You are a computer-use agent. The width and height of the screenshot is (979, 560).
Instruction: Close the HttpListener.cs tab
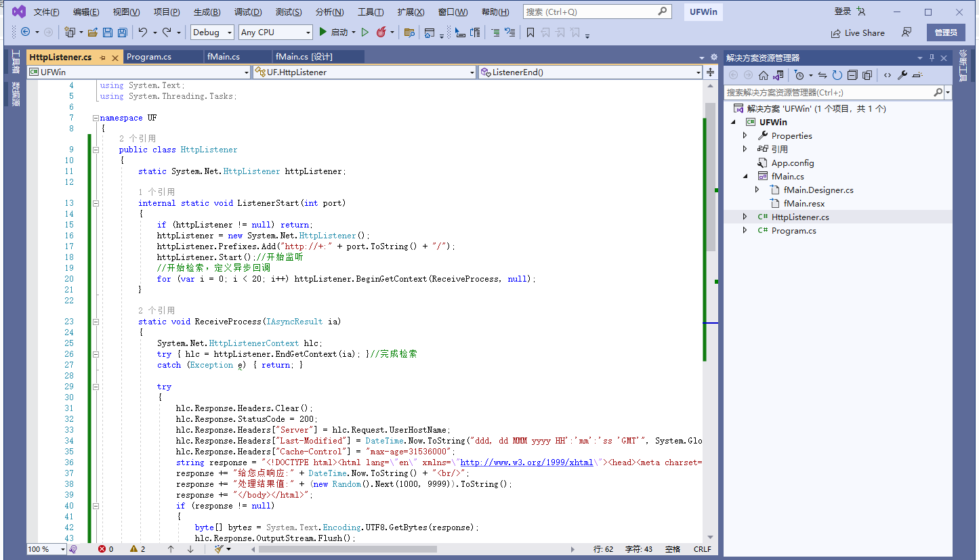[x=115, y=58]
